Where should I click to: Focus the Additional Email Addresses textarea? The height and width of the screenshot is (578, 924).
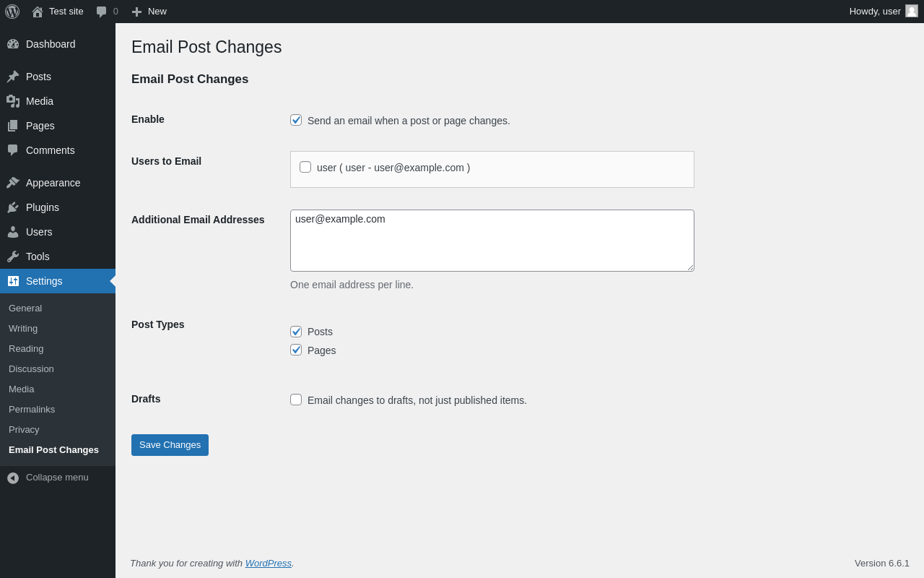click(492, 241)
